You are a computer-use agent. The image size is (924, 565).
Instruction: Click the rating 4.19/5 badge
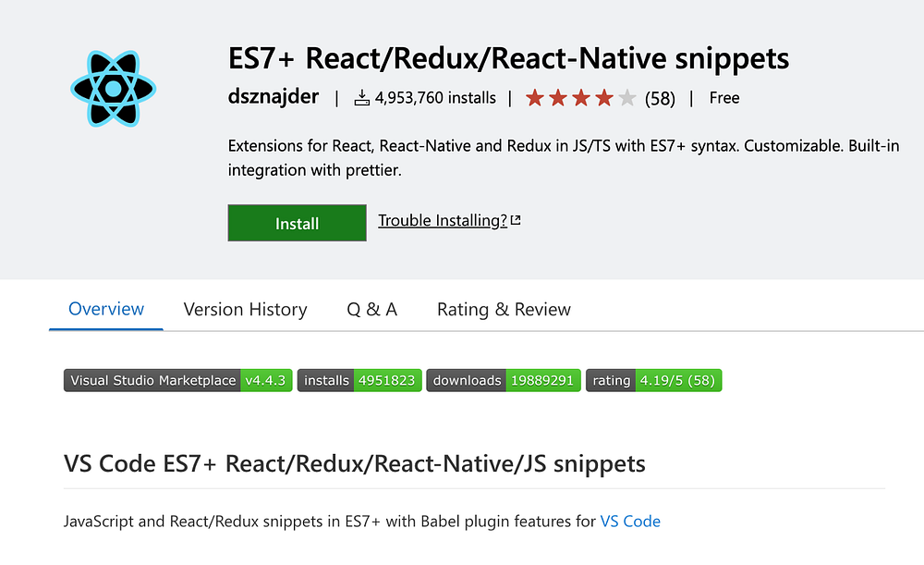(653, 380)
